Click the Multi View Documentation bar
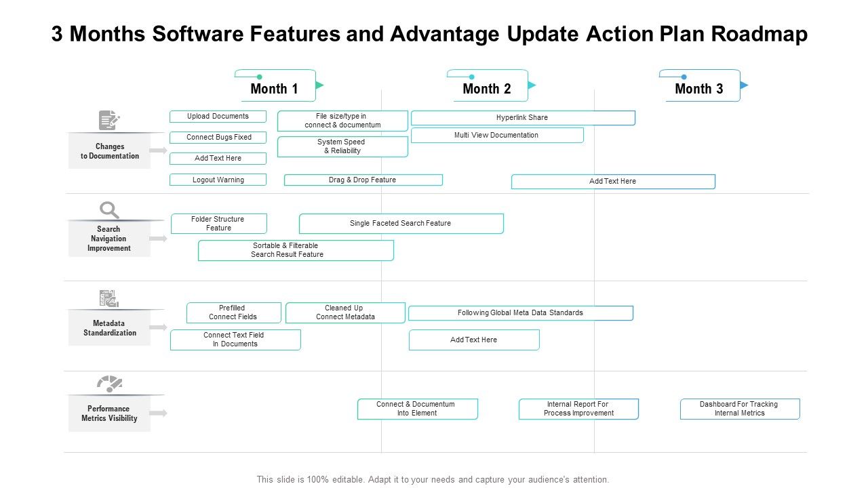Viewport: 868px width, 488px height. tap(497, 136)
